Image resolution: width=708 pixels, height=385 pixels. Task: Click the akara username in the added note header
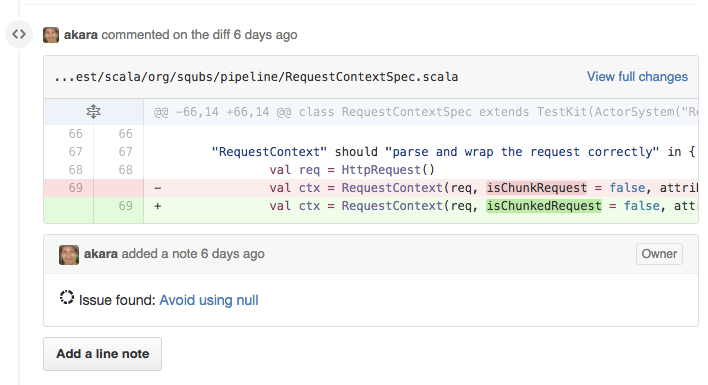point(101,254)
